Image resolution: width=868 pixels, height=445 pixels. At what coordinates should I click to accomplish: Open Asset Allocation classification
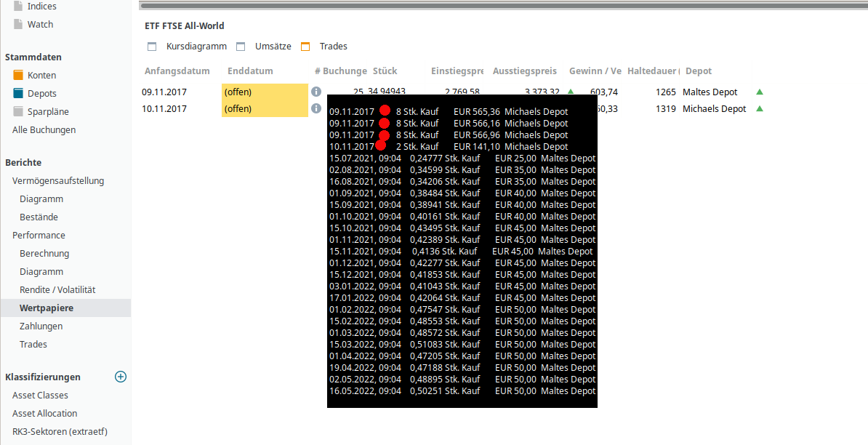coord(44,414)
